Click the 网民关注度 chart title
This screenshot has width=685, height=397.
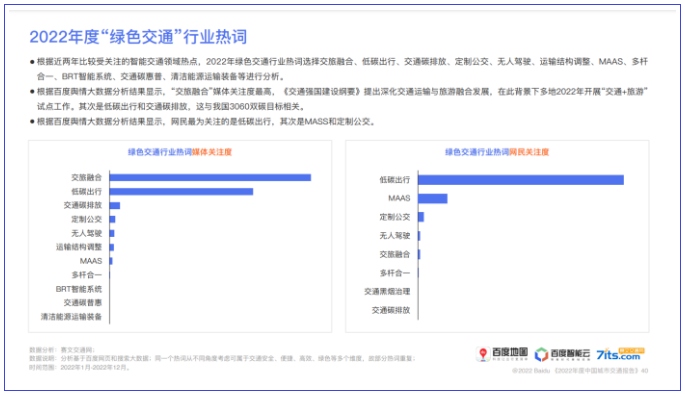tap(497, 152)
